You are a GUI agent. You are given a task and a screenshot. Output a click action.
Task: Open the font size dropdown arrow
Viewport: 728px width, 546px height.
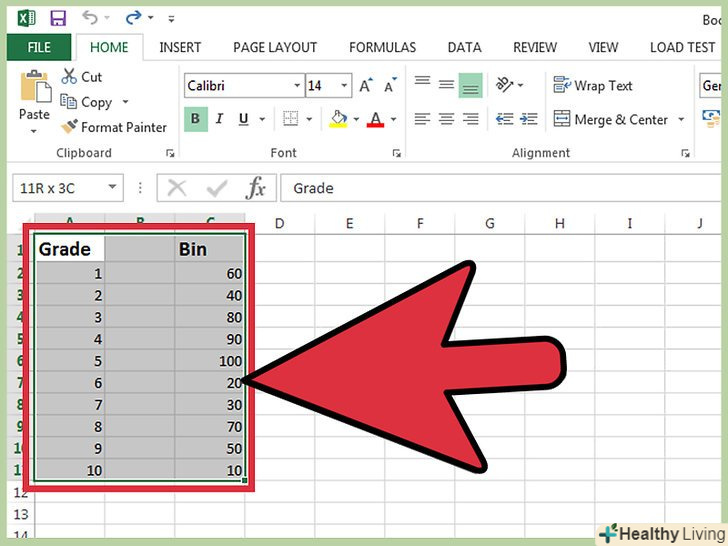click(x=344, y=86)
